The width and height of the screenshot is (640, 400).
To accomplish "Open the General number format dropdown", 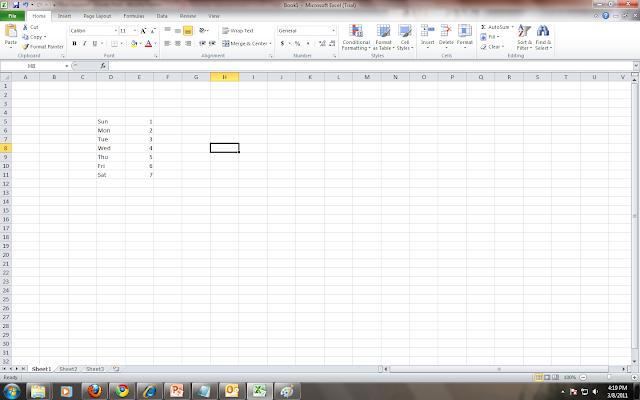I will (333, 31).
